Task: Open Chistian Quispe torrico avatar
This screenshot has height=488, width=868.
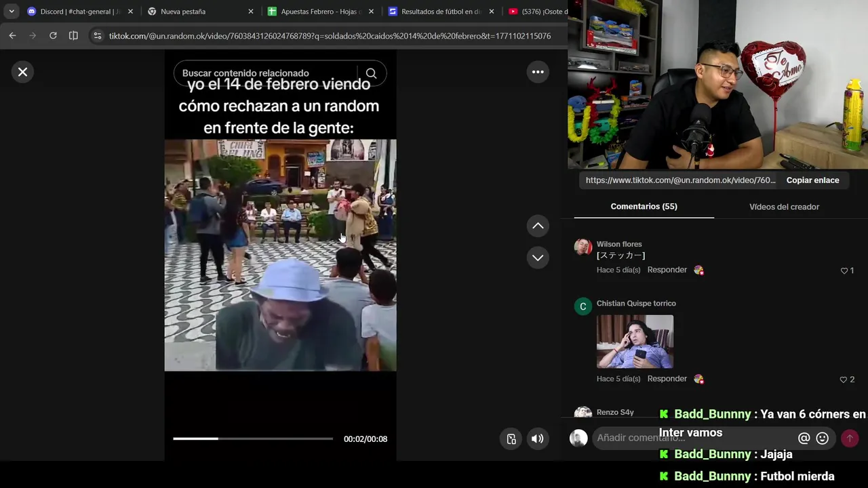Action: [x=583, y=306]
